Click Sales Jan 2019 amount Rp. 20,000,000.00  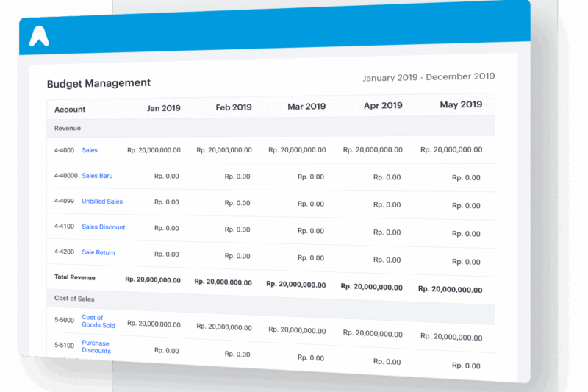(154, 150)
